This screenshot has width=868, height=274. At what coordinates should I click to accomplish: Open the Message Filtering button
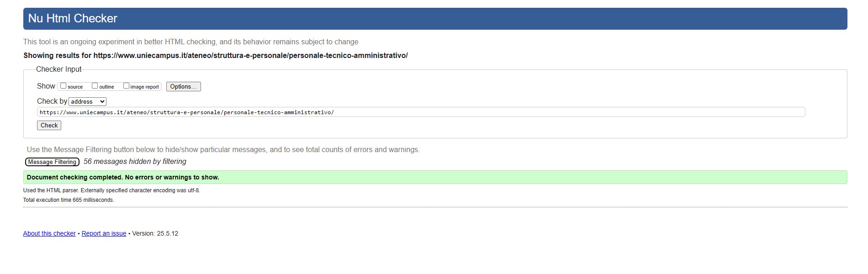click(52, 162)
